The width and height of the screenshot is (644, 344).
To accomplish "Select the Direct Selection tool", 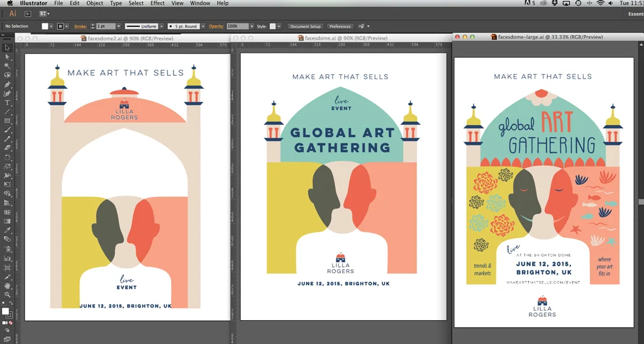I will pos(7,57).
